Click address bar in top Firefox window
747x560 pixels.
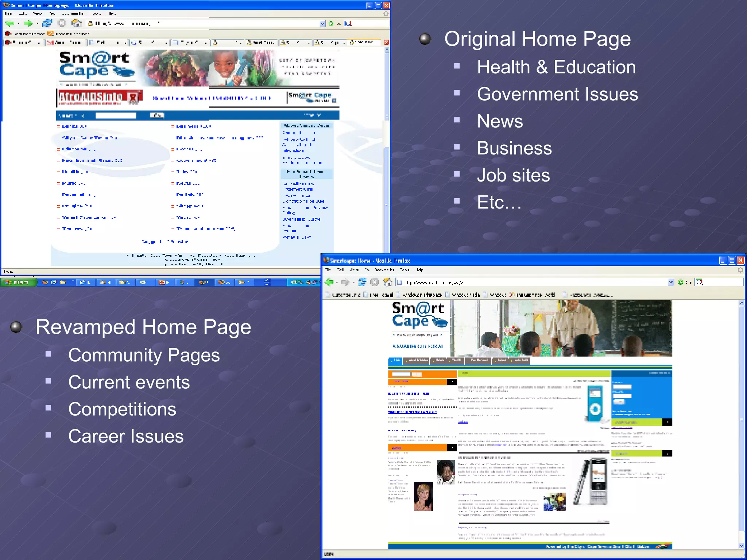(x=206, y=23)
